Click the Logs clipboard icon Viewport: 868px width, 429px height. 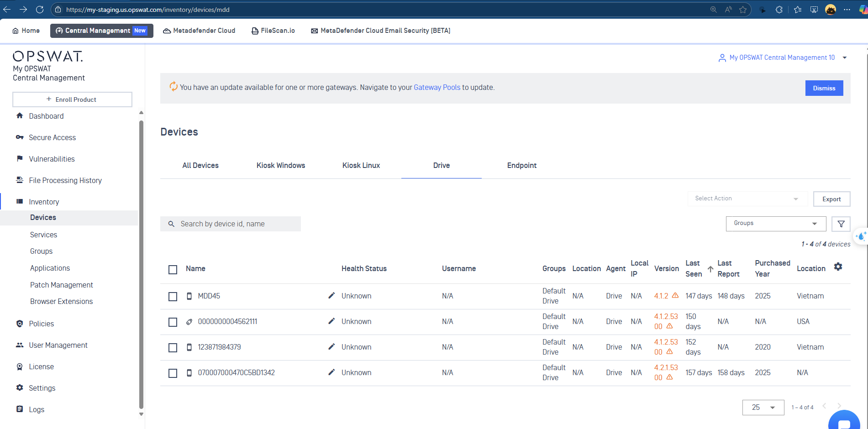point(20,409)
